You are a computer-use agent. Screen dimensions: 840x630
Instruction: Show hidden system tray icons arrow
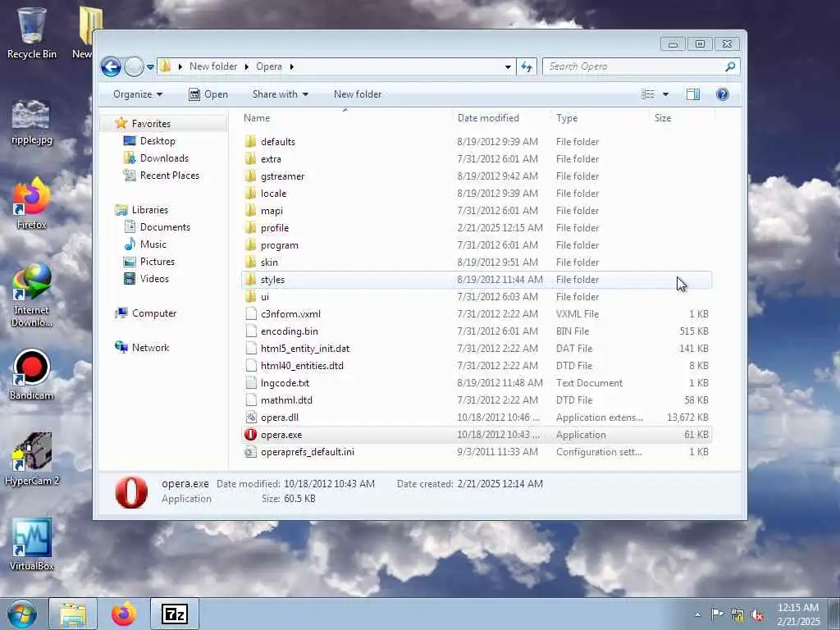[697, 614]
